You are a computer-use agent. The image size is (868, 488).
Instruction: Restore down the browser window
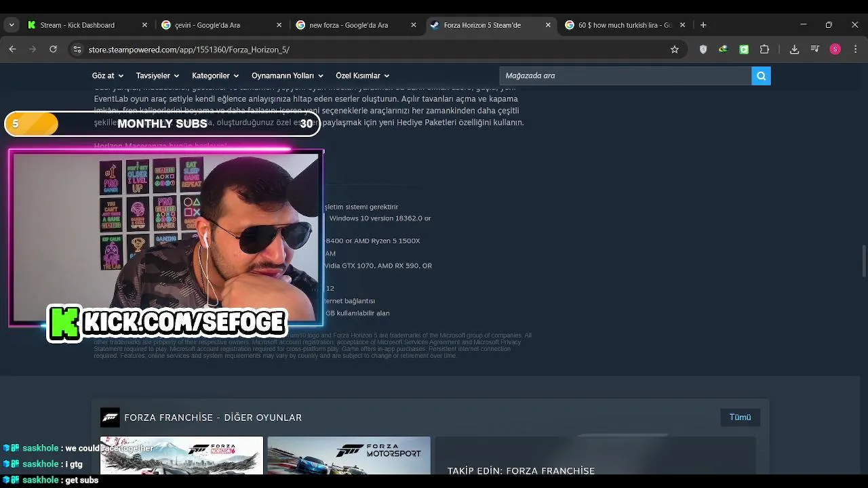click(x=829, y=25)
